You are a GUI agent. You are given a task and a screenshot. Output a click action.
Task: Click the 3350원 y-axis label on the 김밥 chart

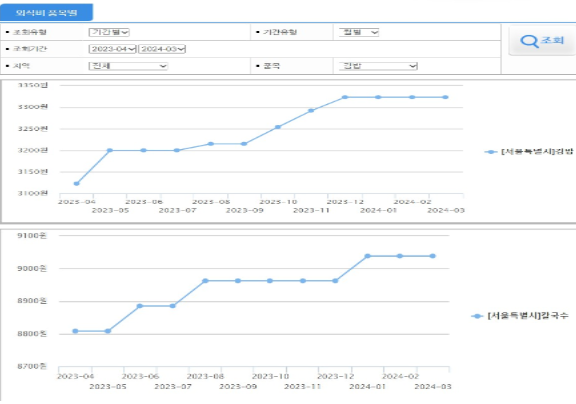[33, 85]
